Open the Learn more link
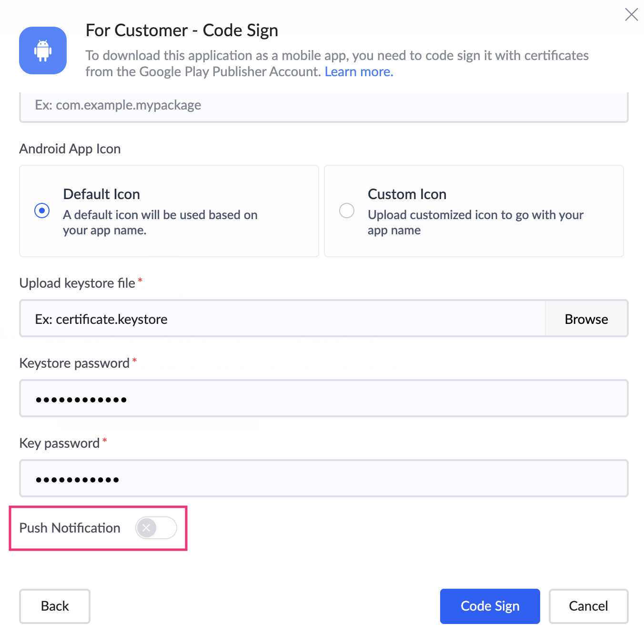The width and height of the screenshot is (644, 644). 359,72
